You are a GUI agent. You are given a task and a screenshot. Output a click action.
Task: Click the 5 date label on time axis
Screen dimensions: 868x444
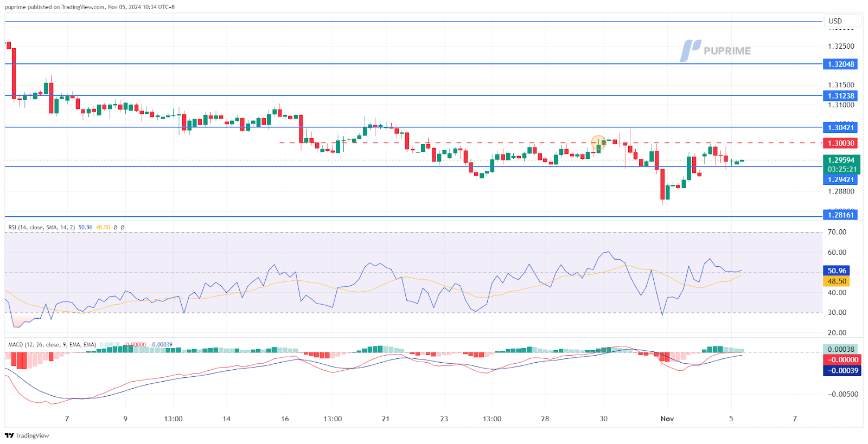click(731, 419)
